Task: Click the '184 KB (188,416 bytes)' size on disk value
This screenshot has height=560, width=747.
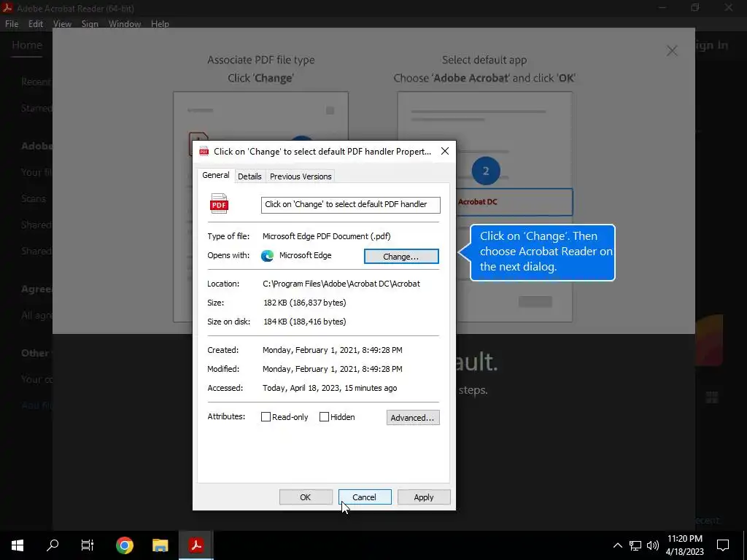Action: [305, 322]
